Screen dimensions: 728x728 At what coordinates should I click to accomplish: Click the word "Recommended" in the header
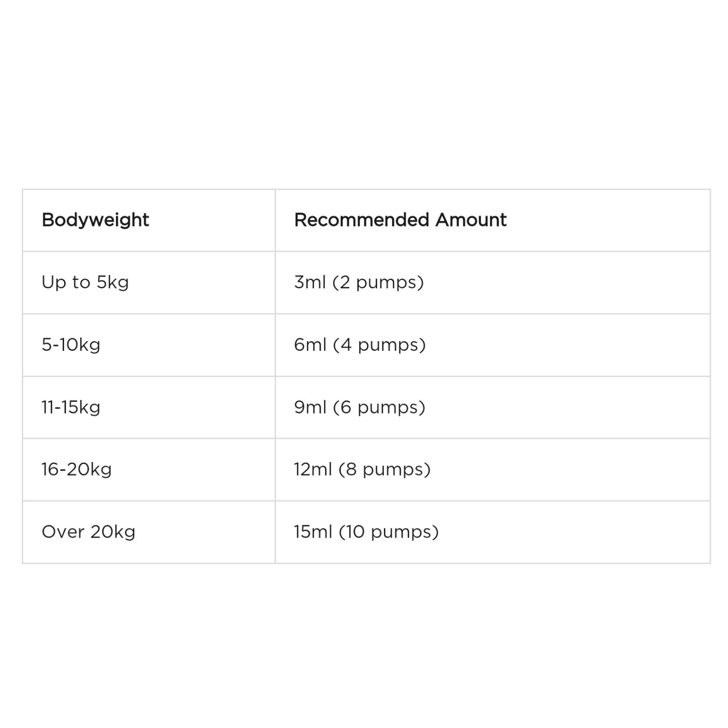362,220
